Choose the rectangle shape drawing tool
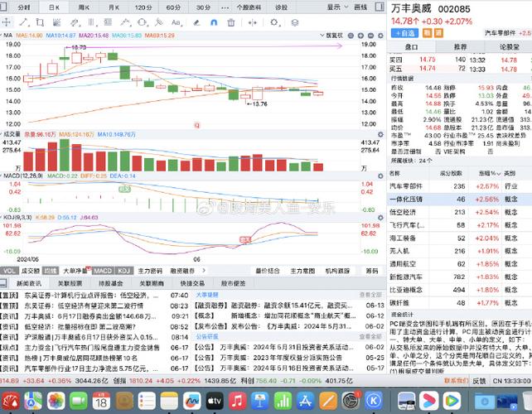Screen dimensions: 532x414 click(x=40, y=22)
